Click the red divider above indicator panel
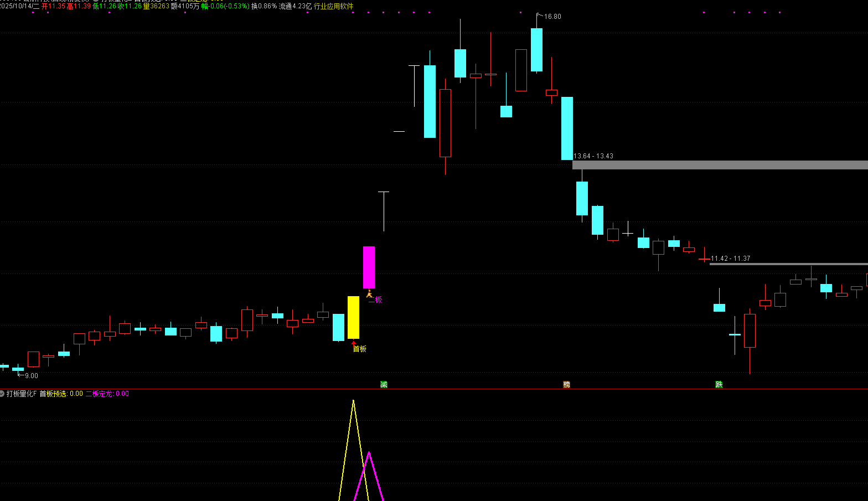Viewport: 868px width, 501px height. pyautogui.click(x=434, y=389)
